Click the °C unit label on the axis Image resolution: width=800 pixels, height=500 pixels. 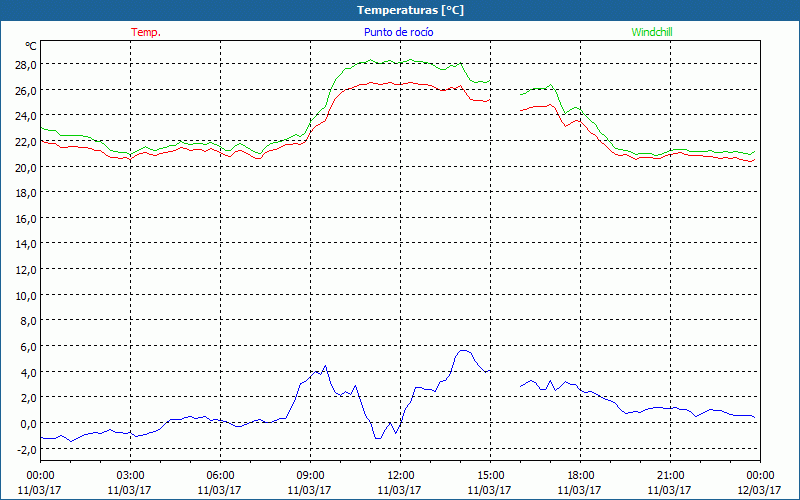click(31, 46)
